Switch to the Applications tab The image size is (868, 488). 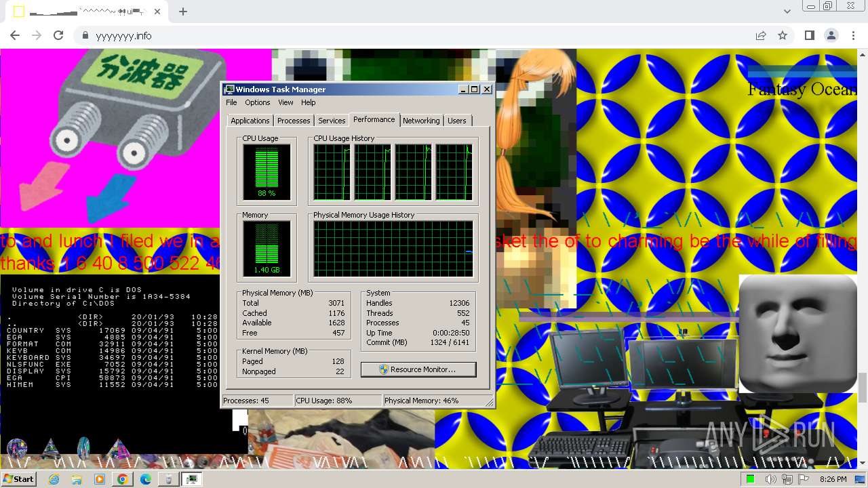point(250,121)
